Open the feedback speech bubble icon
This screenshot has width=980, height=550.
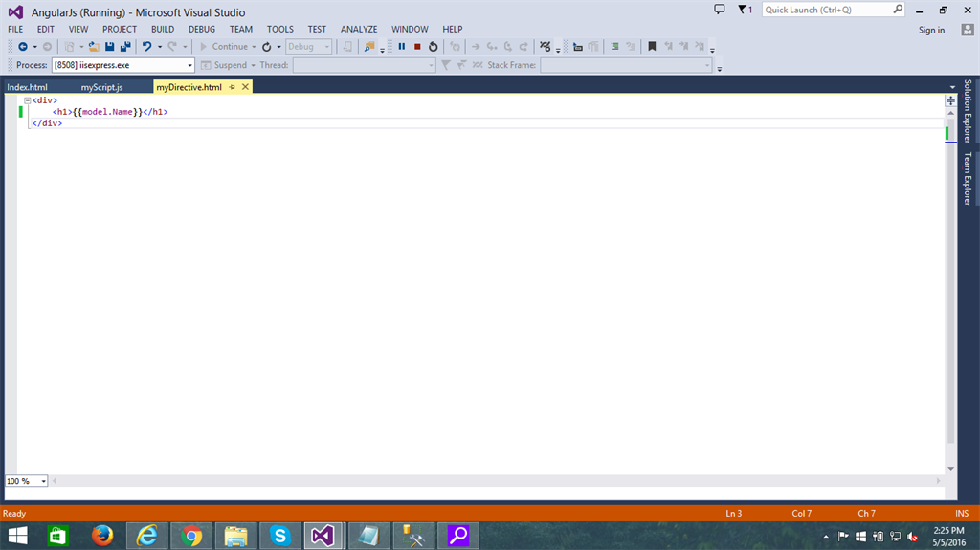(x=720, y=10)
